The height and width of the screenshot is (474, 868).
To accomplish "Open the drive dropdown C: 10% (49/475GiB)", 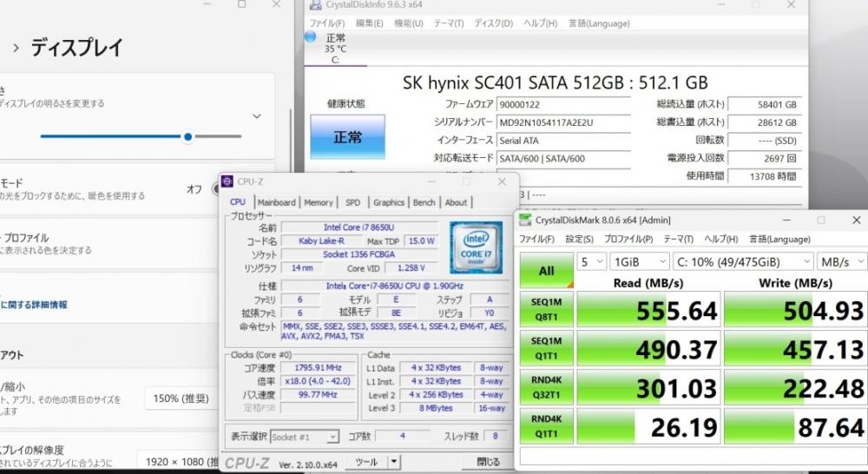I will click(x=743, y=261).
